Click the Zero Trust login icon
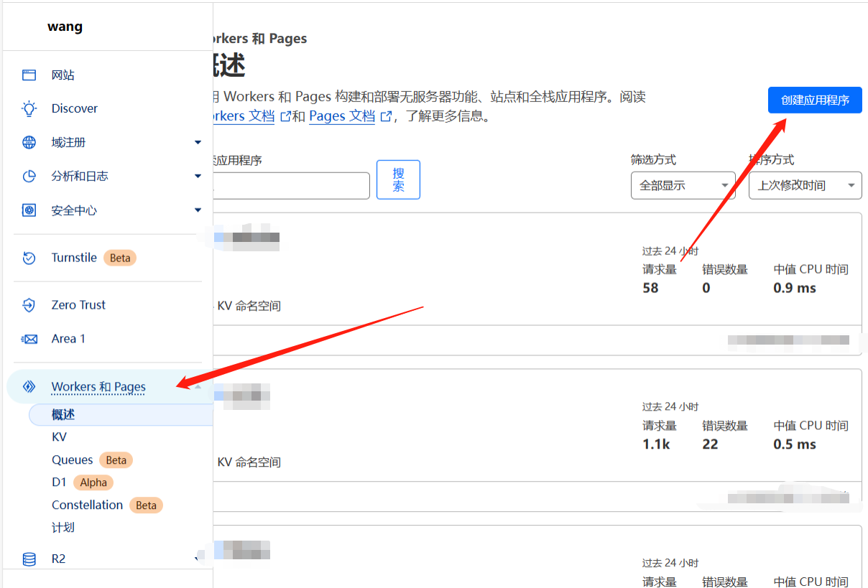868x588 pixels. pyautogui.click(x=29, y=305)
